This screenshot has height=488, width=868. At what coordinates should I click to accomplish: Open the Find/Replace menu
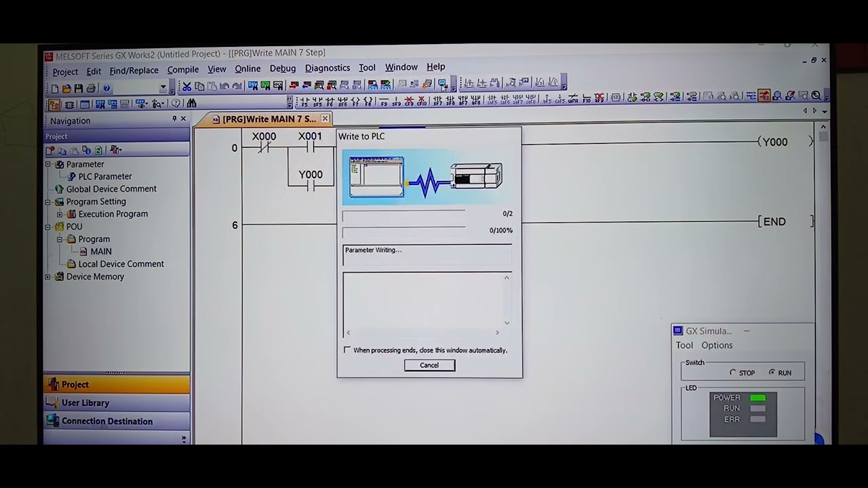134,70
